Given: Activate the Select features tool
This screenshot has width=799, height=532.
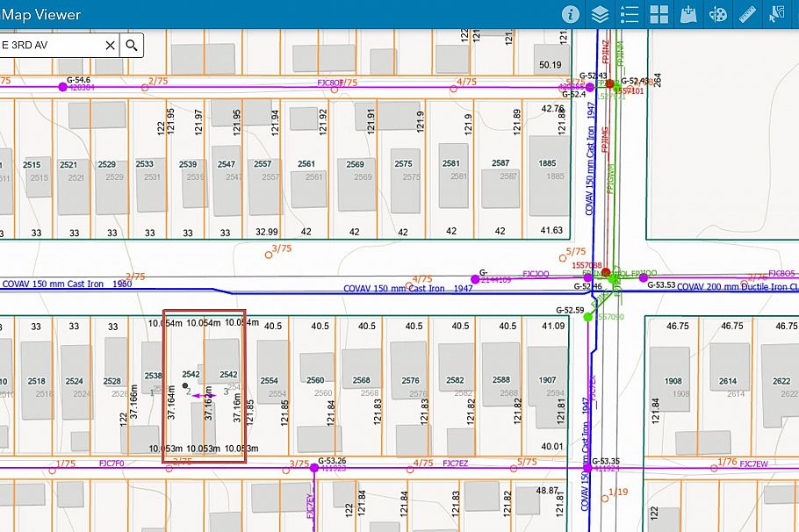Looking at the screenshot, I should (x=777, y=14).
